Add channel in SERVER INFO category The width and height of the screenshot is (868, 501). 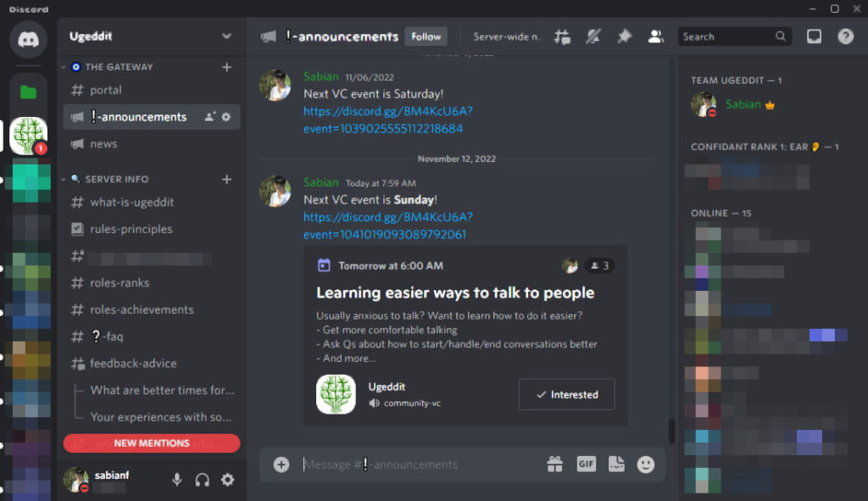click(226, 180)
